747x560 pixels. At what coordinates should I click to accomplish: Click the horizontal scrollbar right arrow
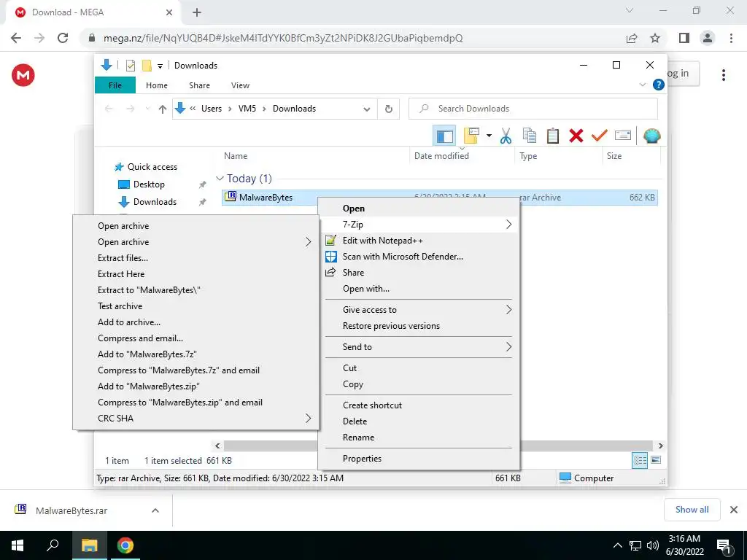[660, 446]
